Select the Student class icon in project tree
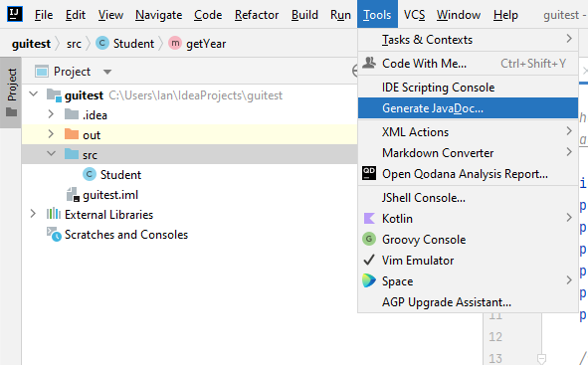 (x=90, y=174)
